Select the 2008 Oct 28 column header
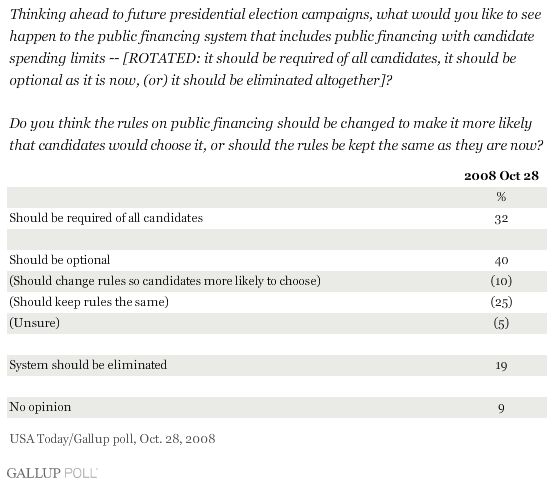The height and width of the screenshot is (484, 554). click(x=501, y=176)
